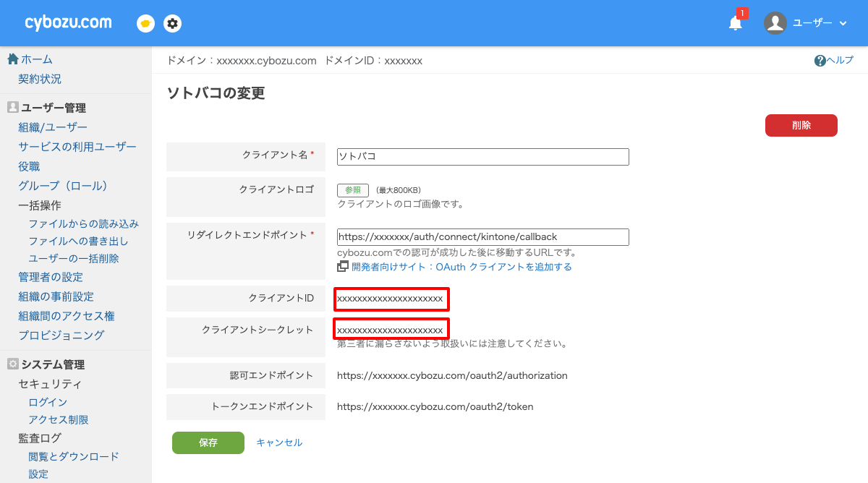
Task: Click the green 保存 button
Action: point(208,443)
